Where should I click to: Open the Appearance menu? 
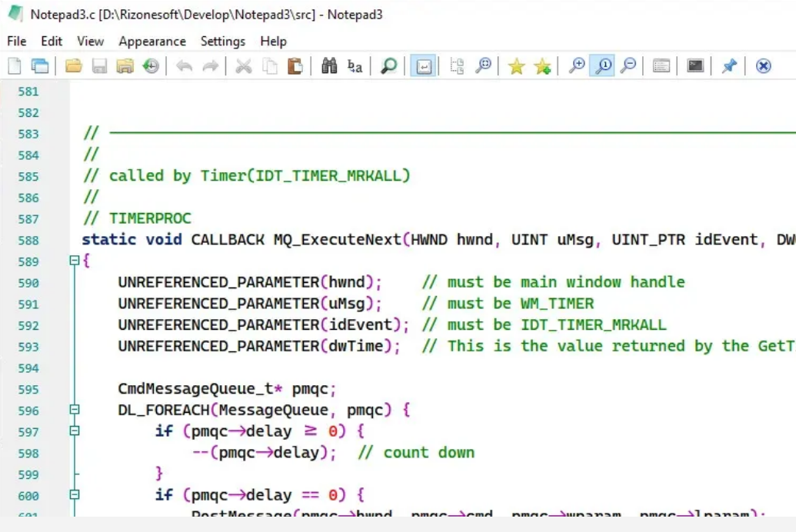152,41
